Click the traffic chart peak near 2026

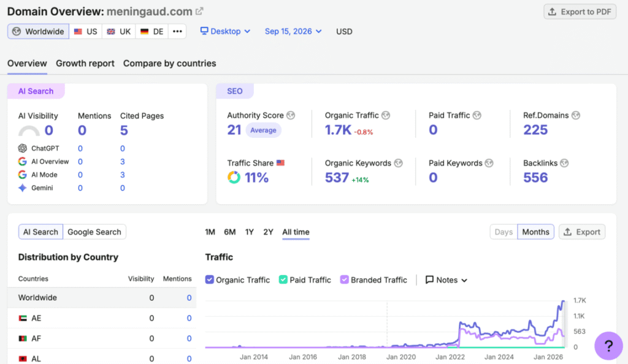click(x=563, y=301)
